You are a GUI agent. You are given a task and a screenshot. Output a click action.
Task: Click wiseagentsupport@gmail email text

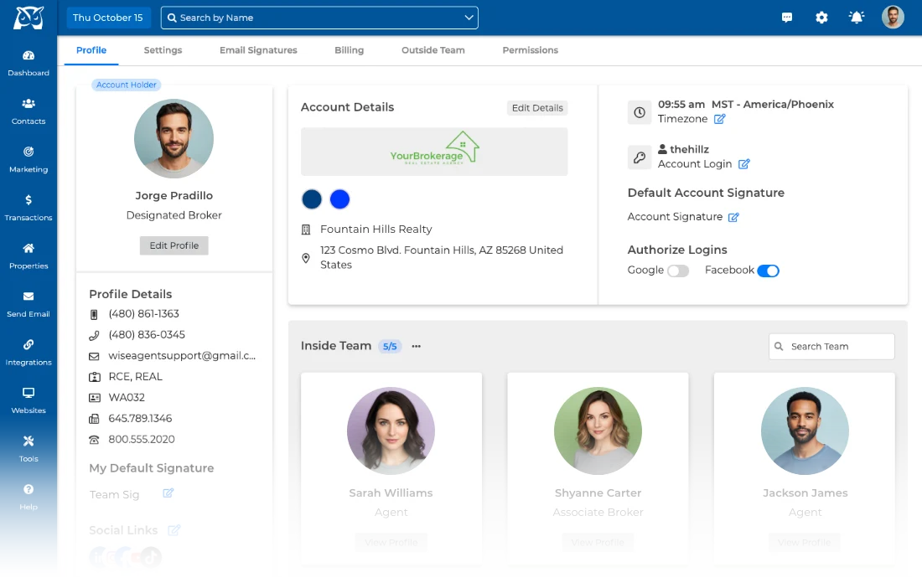[182, 356]
